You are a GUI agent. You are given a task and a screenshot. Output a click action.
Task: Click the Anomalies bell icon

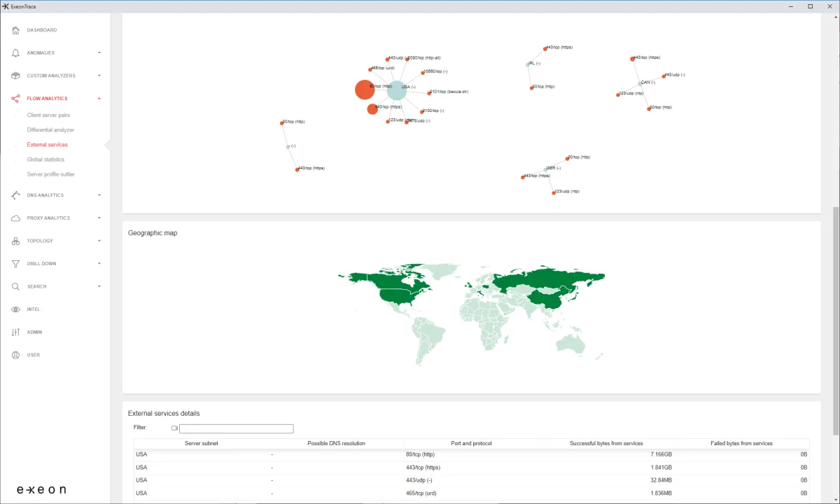point(15,53)
